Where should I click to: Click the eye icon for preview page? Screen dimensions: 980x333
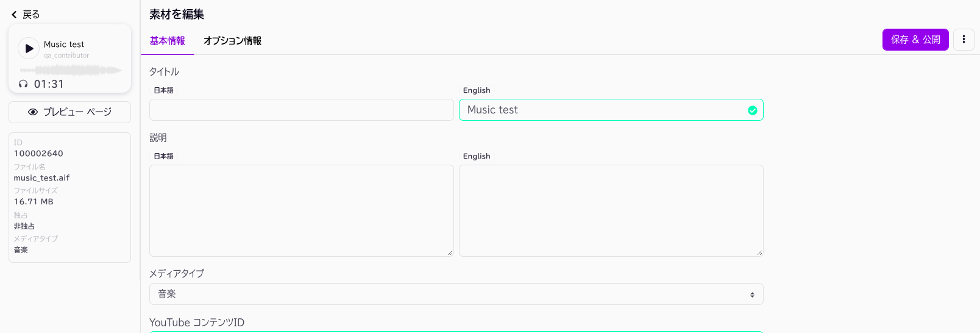33,112
